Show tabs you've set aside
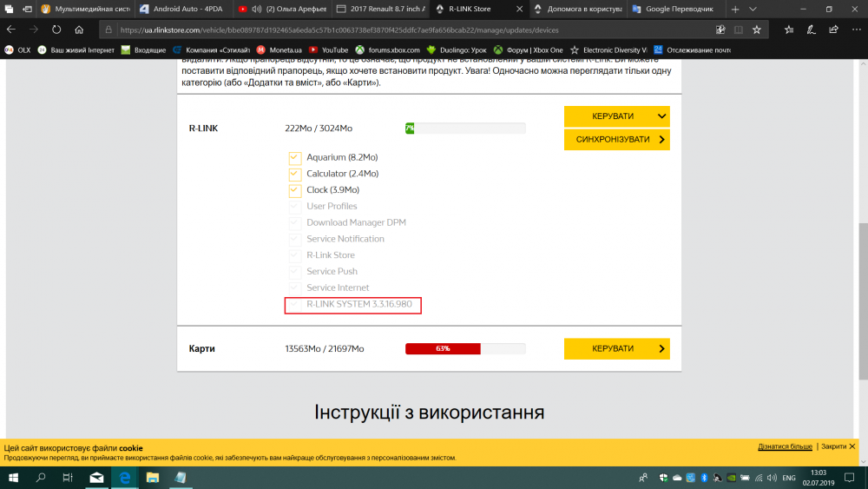 (x=9, y=9)
